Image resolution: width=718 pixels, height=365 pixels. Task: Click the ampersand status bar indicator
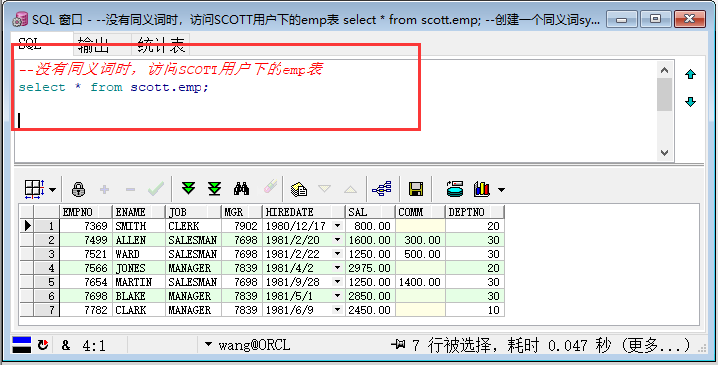65,345
